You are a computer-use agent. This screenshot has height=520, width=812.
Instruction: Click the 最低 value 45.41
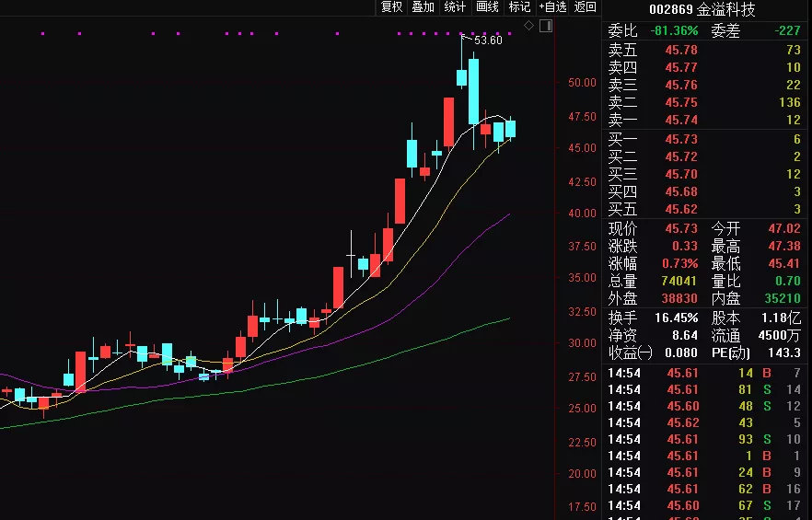point(784,263)
